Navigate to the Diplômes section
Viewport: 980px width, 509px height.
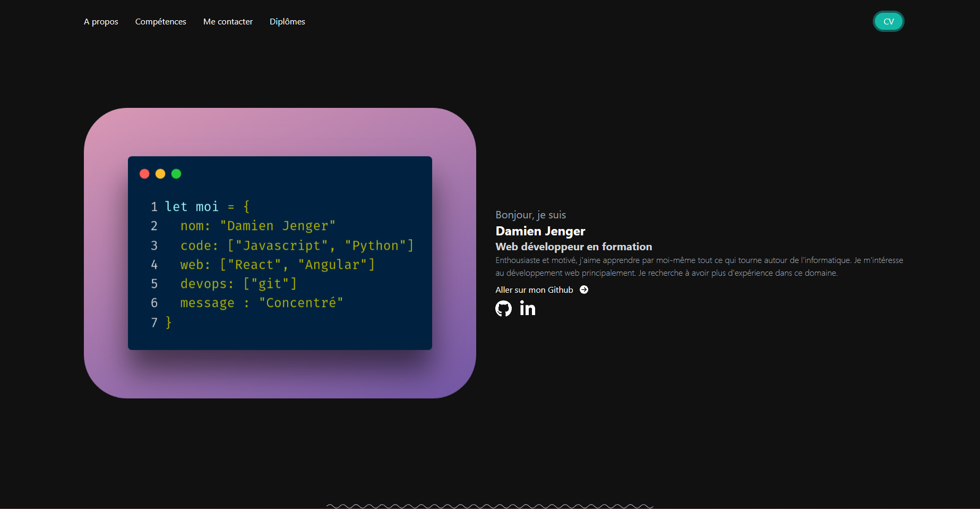point(287,22)
